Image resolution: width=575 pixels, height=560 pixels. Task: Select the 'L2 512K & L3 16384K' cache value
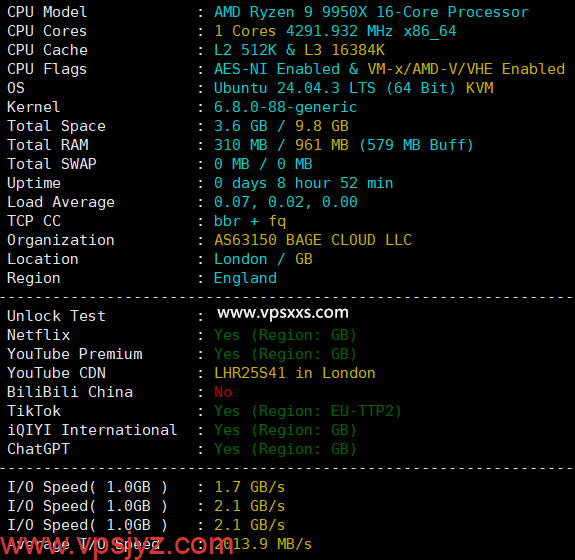pyautogui.click(x=299, y=50)
